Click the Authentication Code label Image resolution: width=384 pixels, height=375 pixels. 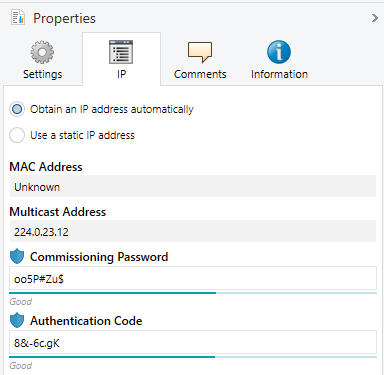[x=86, y=321]
